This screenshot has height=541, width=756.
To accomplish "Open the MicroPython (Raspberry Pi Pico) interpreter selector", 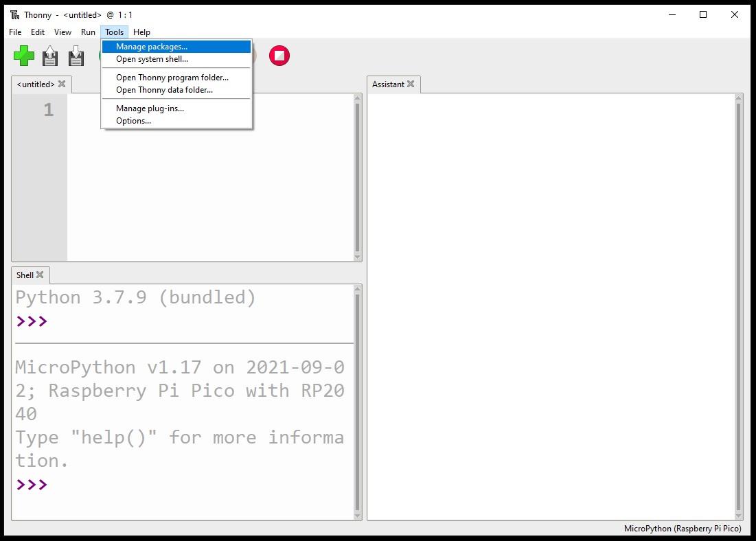I will pos(682,529).
